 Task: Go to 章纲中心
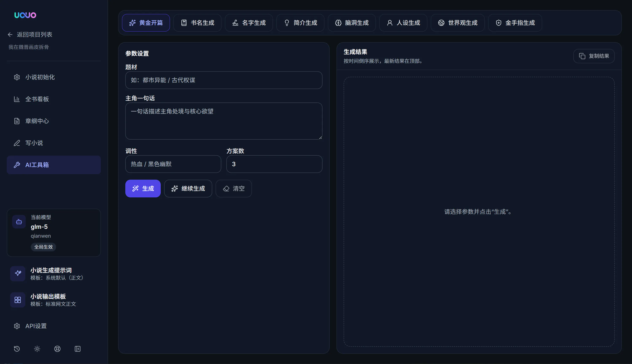[54, 121]
